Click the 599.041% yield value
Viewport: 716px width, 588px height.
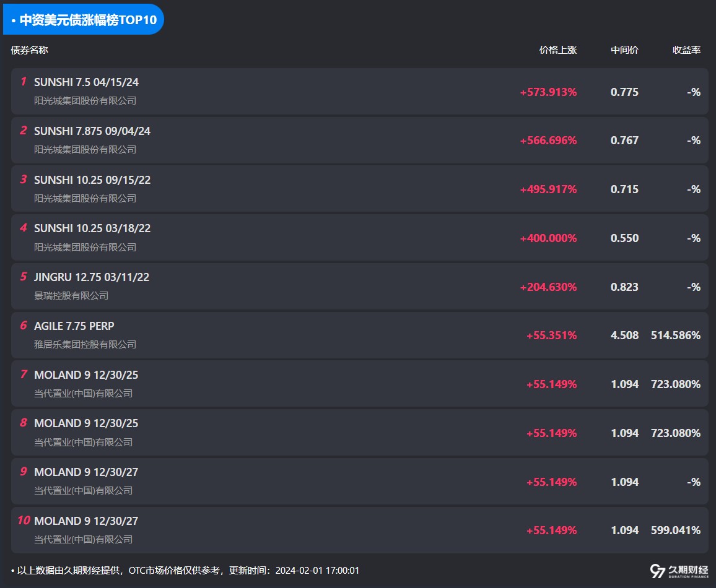coord(675,530)
